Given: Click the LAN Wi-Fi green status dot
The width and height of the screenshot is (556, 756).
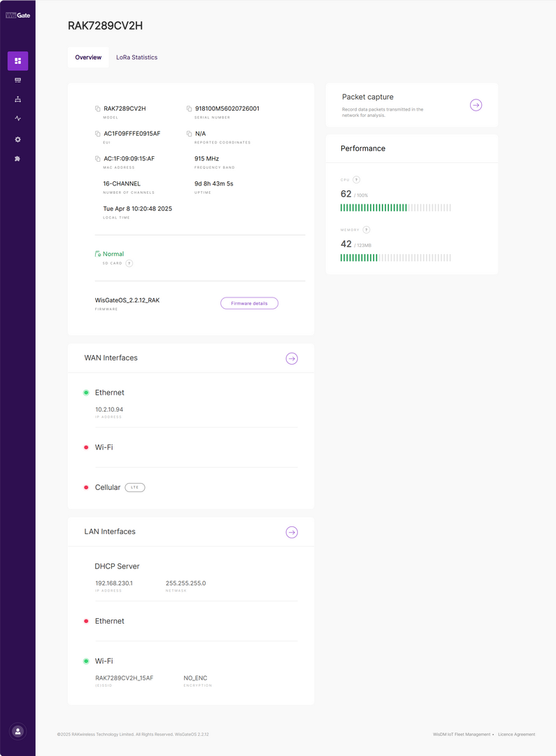Looking at the screenshot, I should [86, 661].
